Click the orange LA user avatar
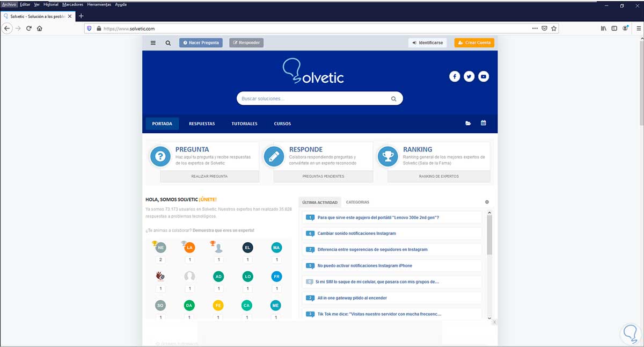 tap(189, 248)
